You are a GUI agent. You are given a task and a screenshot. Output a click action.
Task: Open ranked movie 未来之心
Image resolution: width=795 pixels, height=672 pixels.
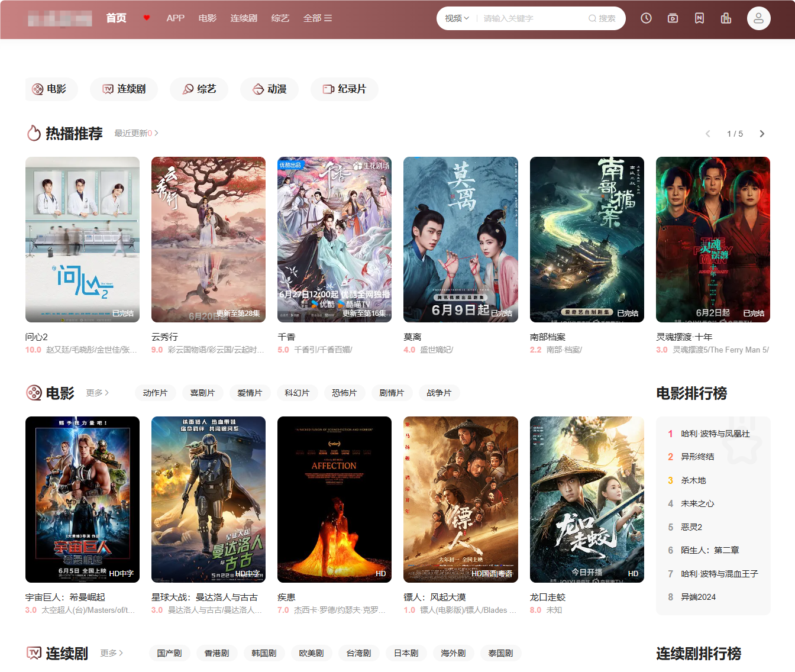pos(697,503)
